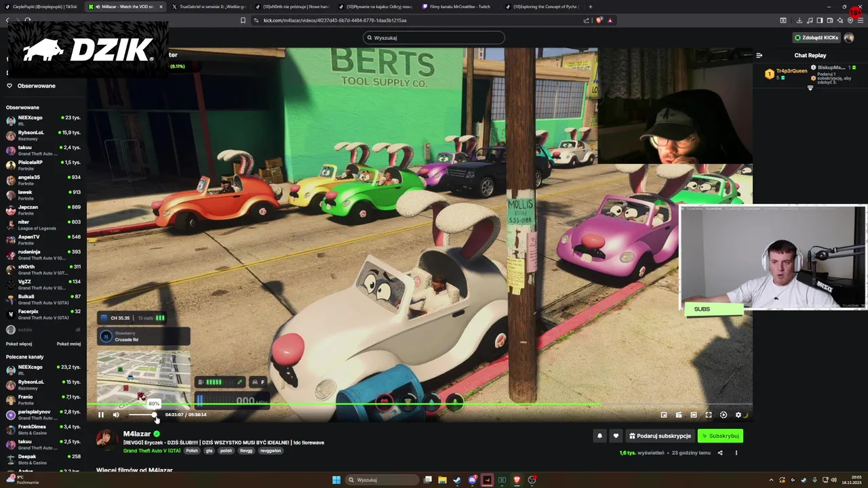Open xNOrth channel in sidebar
The image size is (868, 488).
(43, 270)
